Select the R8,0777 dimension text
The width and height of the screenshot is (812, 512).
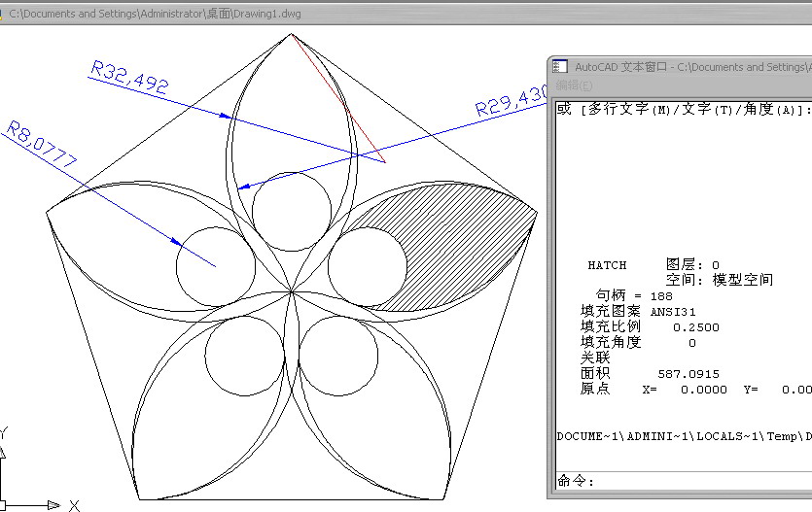pos(42,143)
